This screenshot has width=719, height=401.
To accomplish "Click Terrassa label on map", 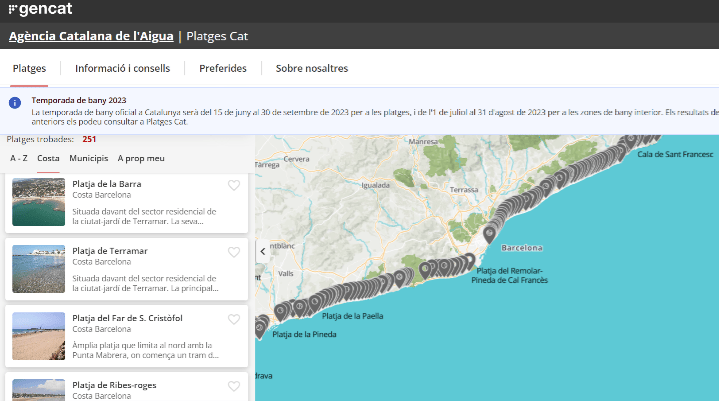I will click(x=464, y=190).
